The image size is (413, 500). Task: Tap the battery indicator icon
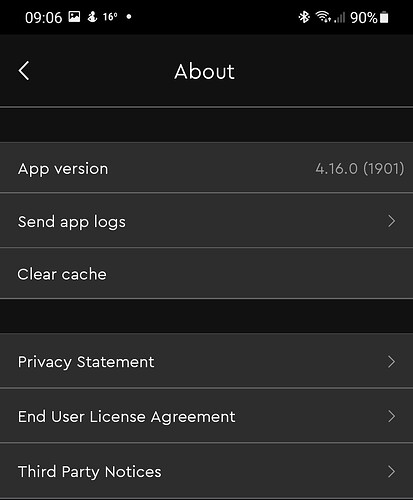(384, 17)
